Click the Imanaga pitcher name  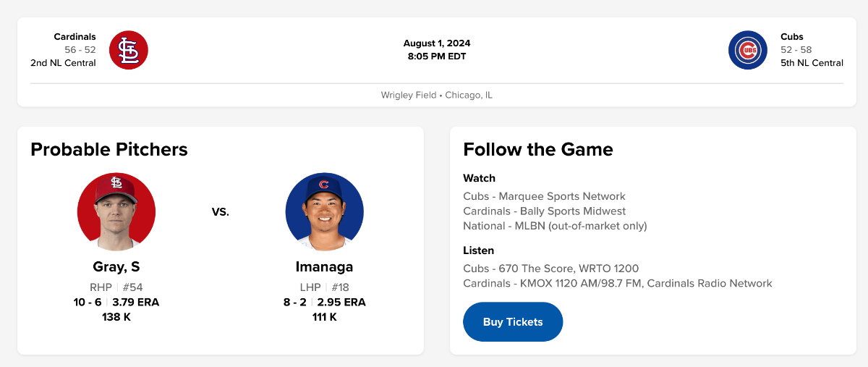pos(325,266)
